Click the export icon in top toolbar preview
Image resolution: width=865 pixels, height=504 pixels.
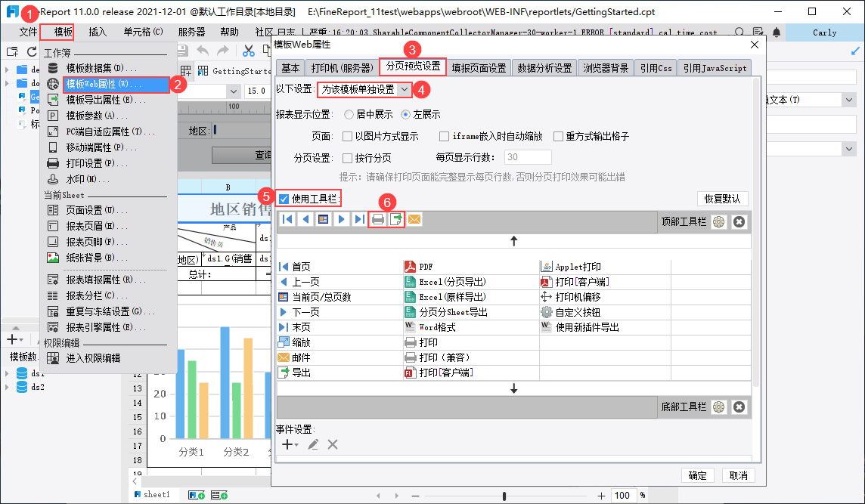(x=396, y=219)
